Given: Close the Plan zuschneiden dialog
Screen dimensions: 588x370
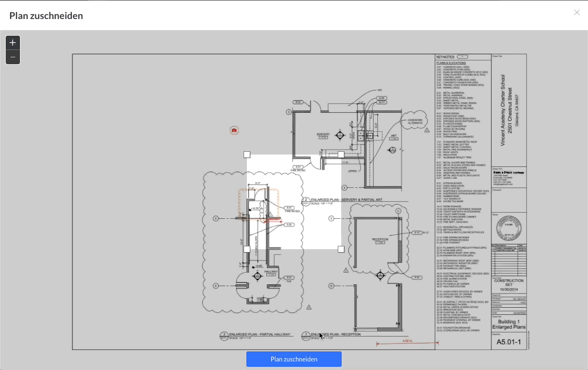Looking at the screenshot, I should click(x=577, y=13).
